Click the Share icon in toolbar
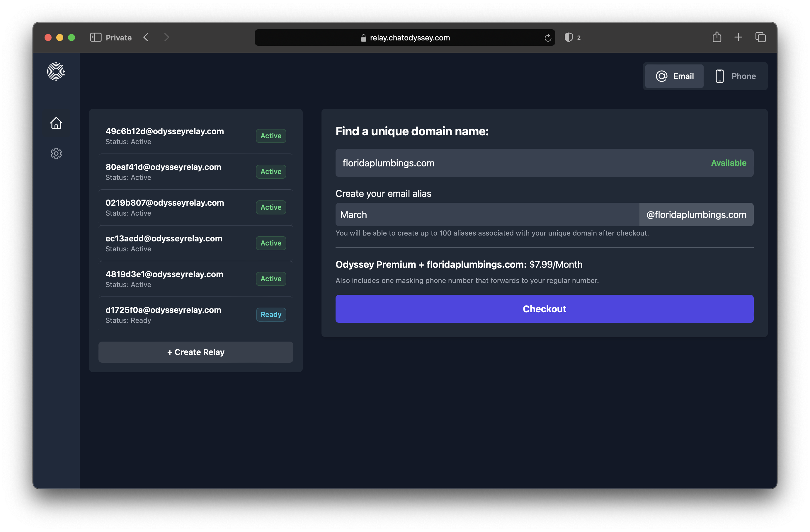The image size is (810, 532). click(x=717, y=37)
